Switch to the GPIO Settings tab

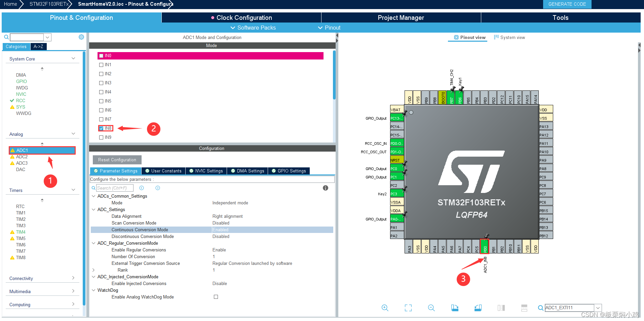tap(289, 171)
